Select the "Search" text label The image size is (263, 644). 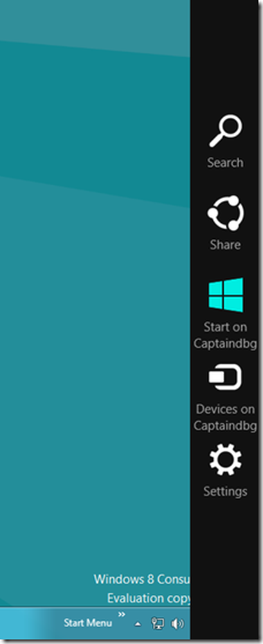pos(225,163)
